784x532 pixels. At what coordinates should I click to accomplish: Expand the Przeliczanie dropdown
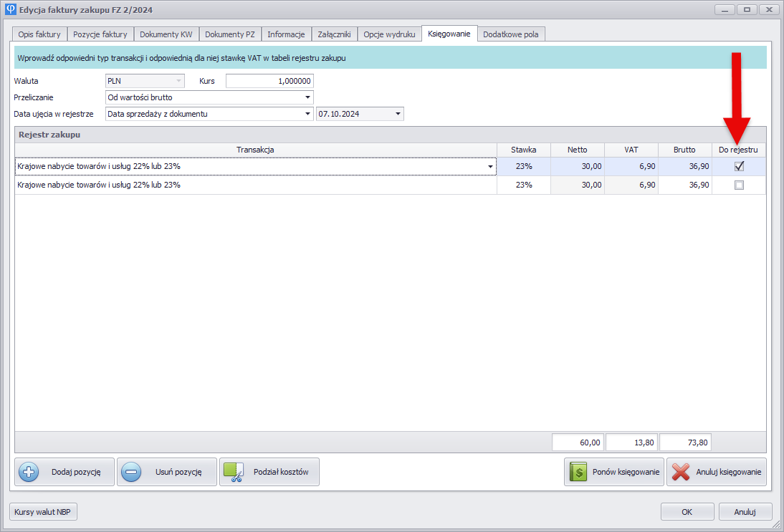click(307, 97)
